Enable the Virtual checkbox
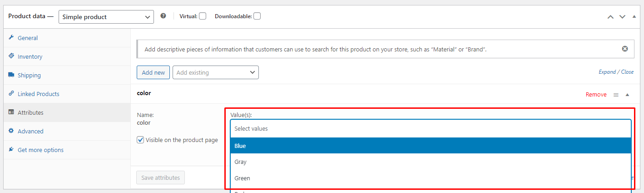 [x=203, y=16]
